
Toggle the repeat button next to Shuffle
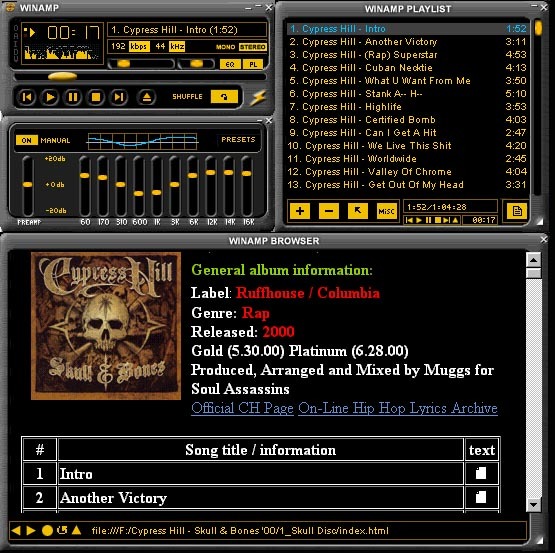pos(224,96)
